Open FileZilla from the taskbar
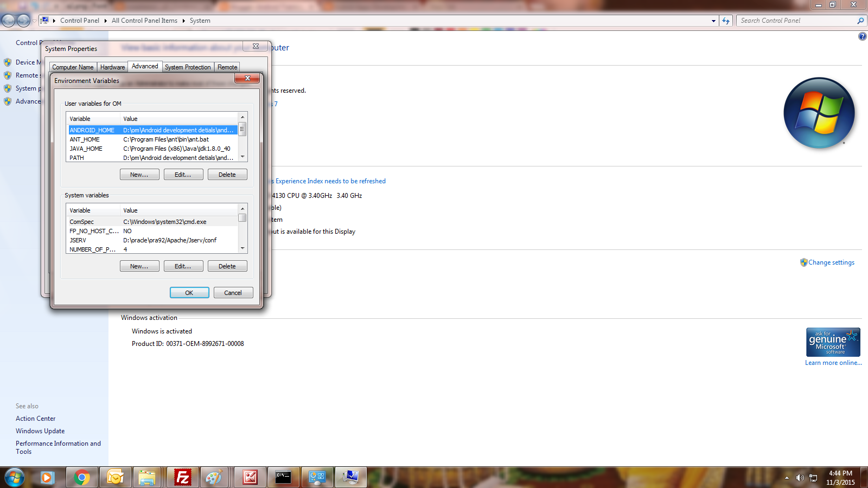This screenshot has width=868, height=488. pyautogui.click(x=182, y=477)
